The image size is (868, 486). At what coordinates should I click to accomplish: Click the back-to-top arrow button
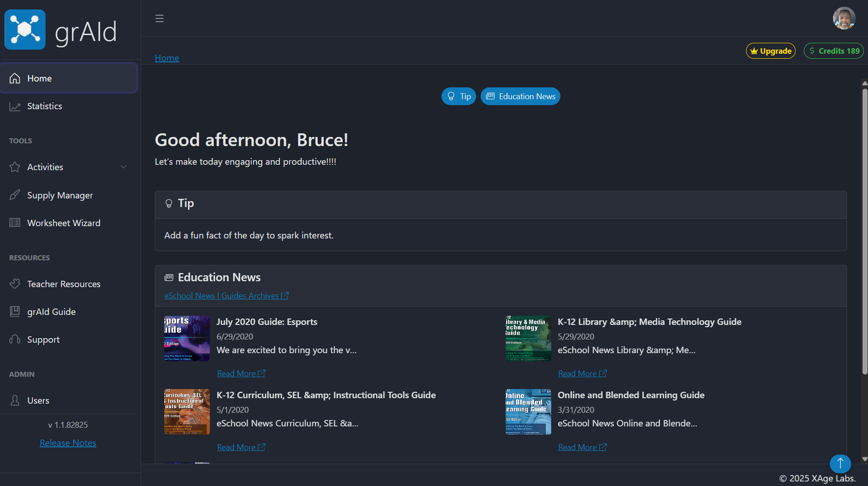tap(840, 464)
